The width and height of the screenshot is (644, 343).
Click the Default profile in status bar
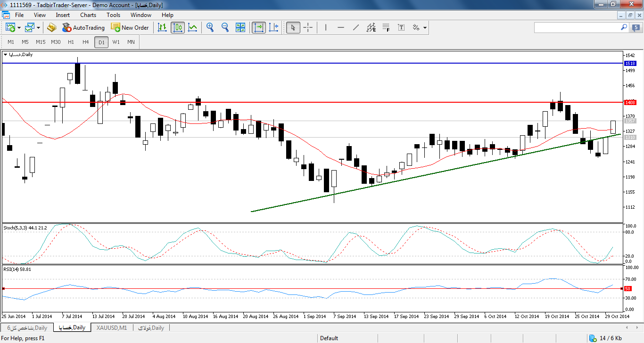(x=329, y=338)
